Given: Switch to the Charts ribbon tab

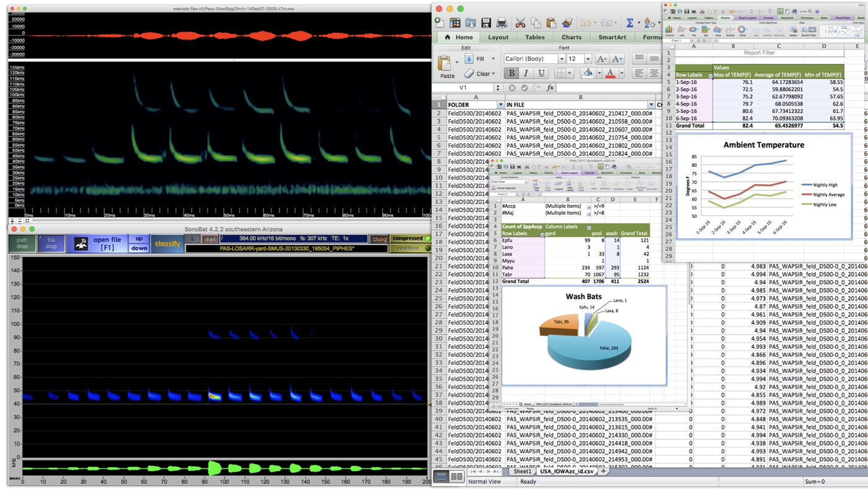Looking at the screenshot, I should [571, 37].
